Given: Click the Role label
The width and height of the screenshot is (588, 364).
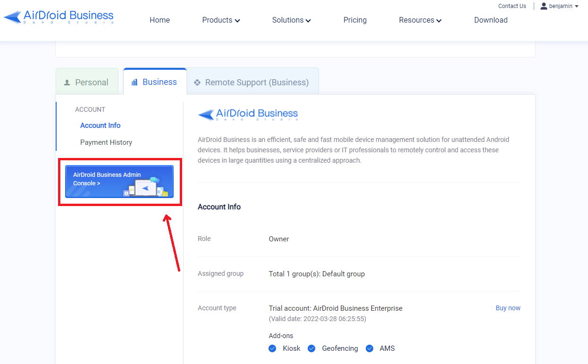Looking at the screenshot, I should pos(204,239).
